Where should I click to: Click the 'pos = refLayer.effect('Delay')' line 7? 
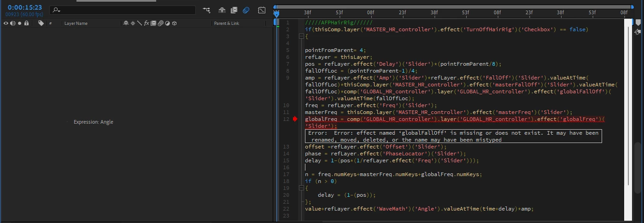(x=403, y=64)
